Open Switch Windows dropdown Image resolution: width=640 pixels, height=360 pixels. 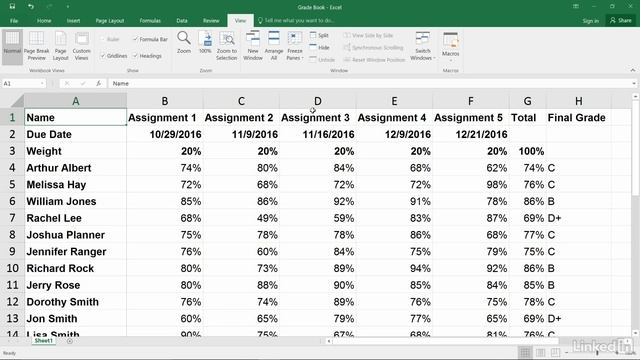(x=422, y=46)
